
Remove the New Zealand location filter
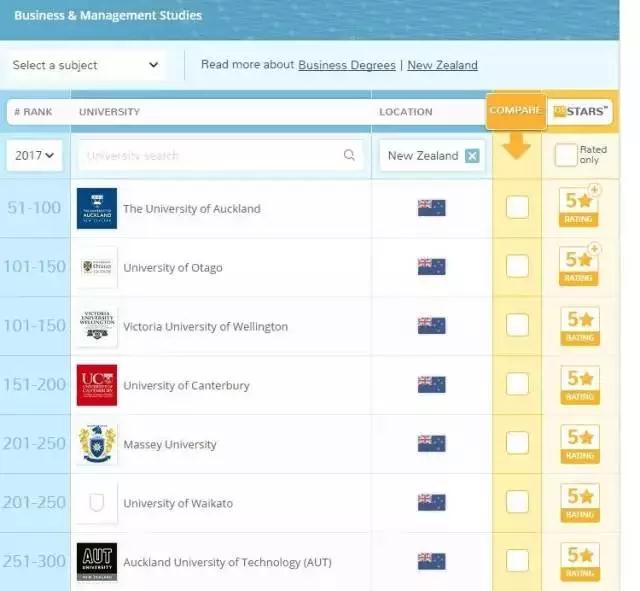(472, 156)
